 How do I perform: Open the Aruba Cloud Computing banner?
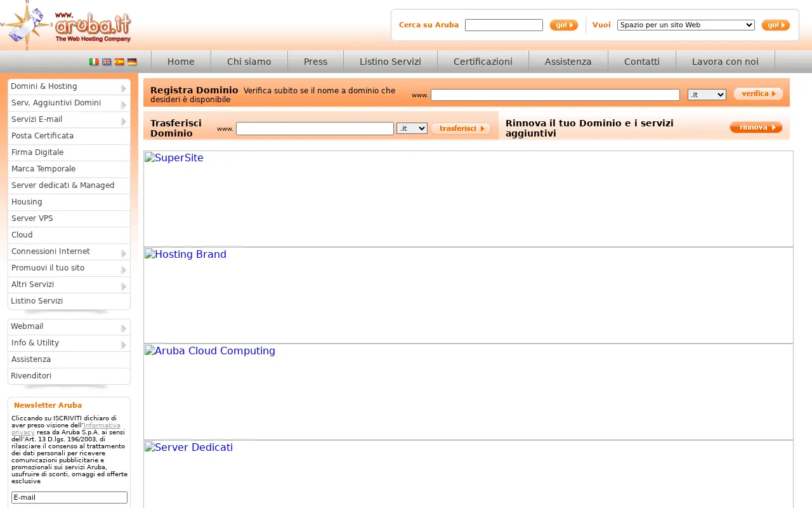pos(468,392)
